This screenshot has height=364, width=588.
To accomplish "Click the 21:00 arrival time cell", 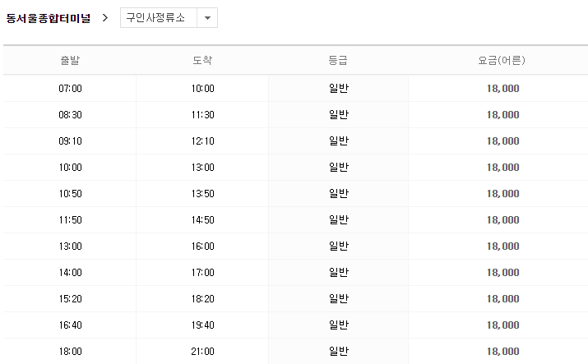I will (202, 352).
